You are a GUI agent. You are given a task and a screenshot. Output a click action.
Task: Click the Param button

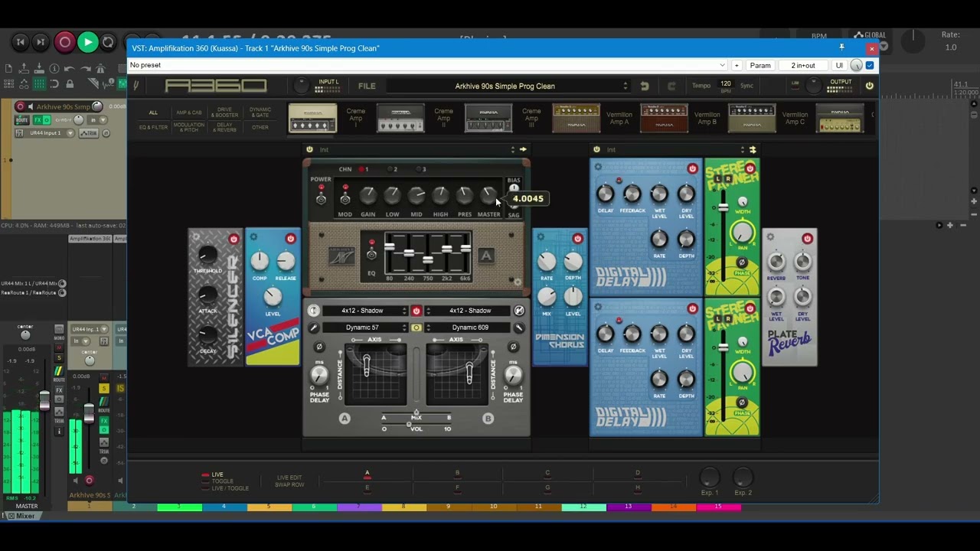[760, 65]
